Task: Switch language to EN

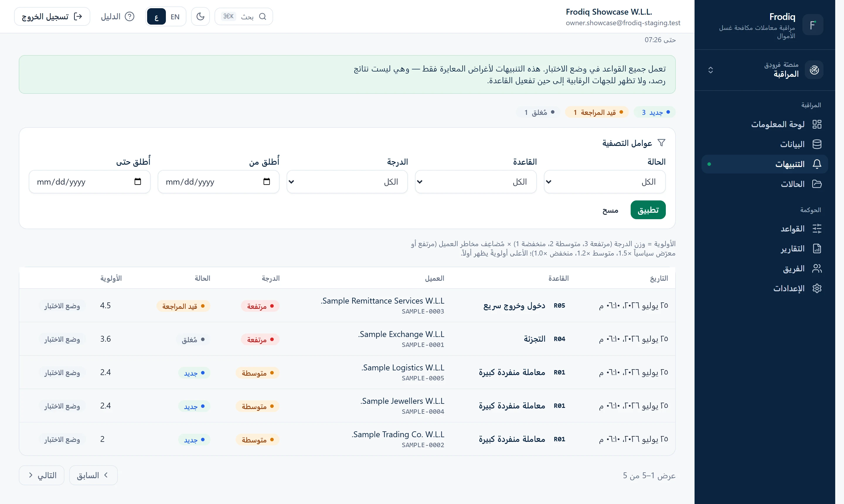Action: [175, 17]
